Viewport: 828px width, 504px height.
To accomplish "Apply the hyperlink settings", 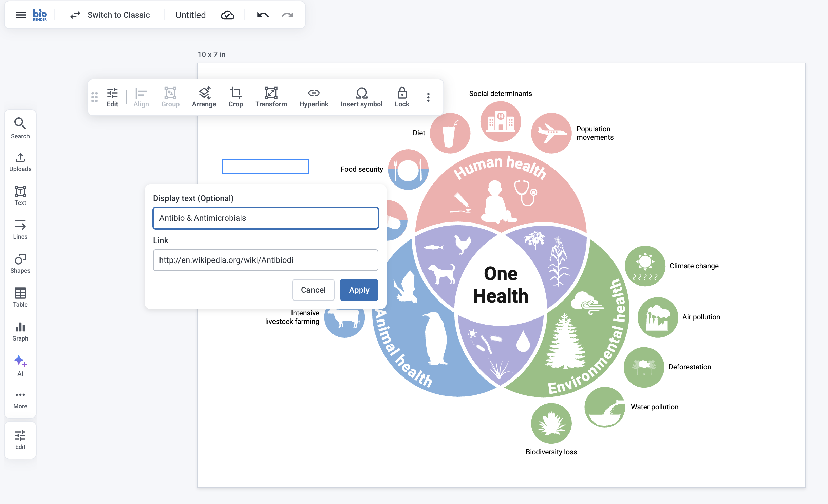I will coord(359,290).
